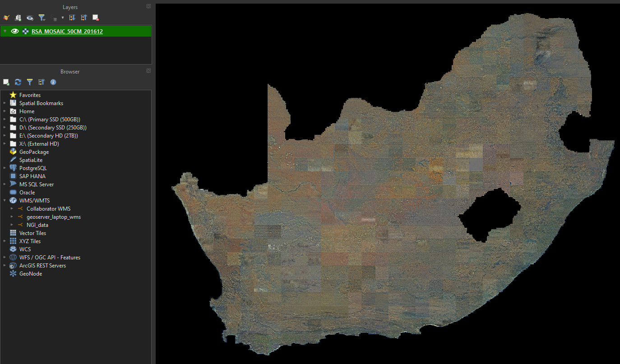The width and height of the screenshot is (620, 364).
Task: Select the RSA_MOSAIC_50CM_201612 layer name
Action: [67, 32]
